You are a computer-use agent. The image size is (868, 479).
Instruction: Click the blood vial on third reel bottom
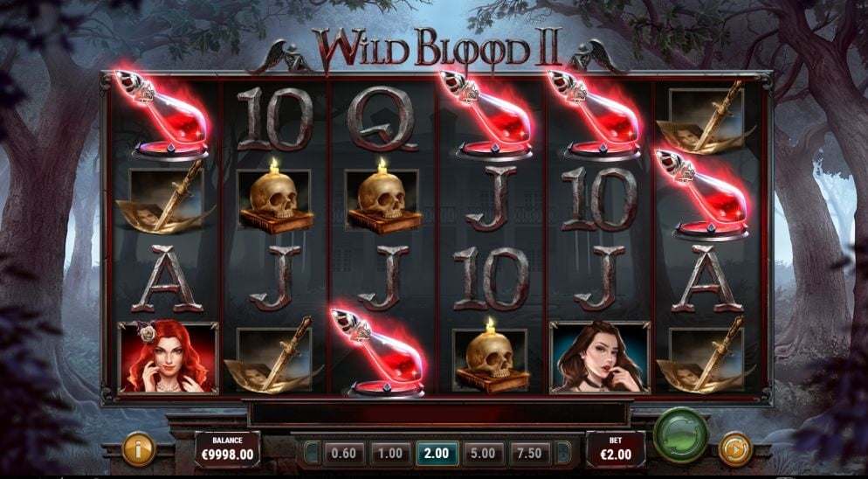coord(379,353)
